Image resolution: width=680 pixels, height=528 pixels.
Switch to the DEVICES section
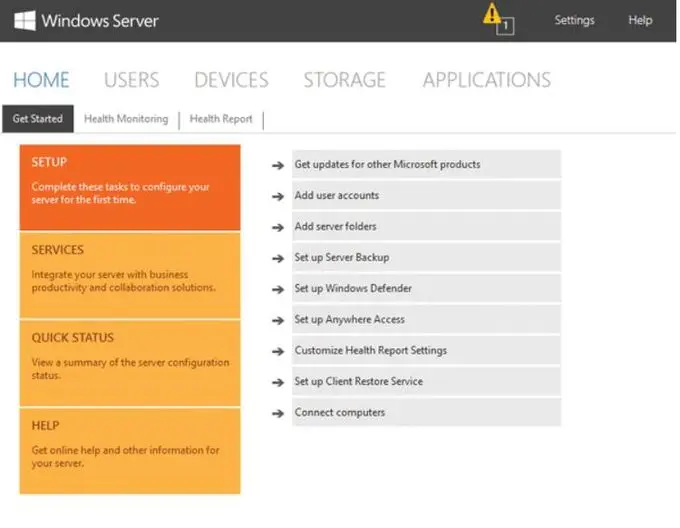coord(232,80)
